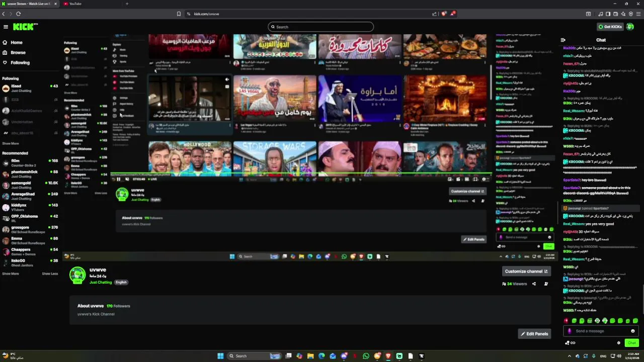Open Brave Leo AI sparkle icon
This screenshot has width=644, height=362.
coord(623,14)
